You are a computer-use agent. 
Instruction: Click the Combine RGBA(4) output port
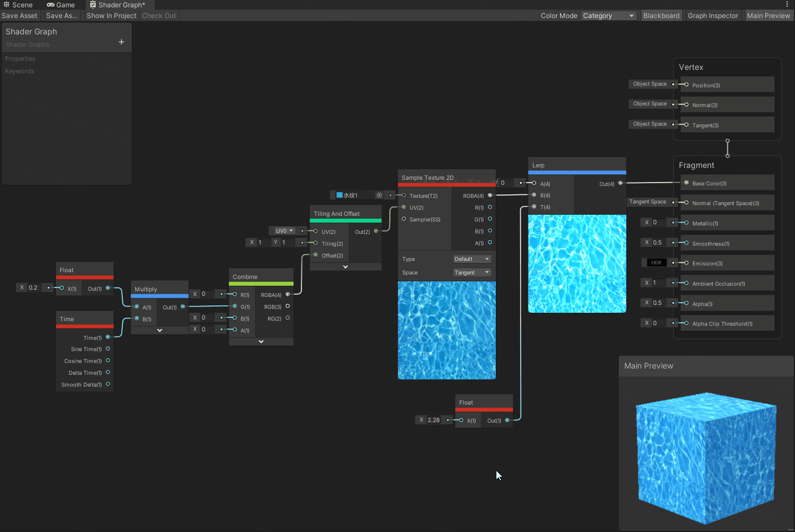(x=287, y=294)
